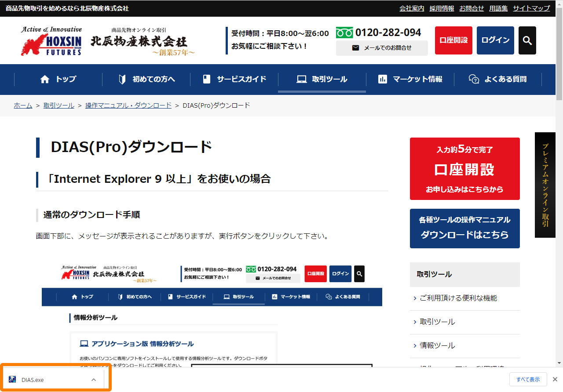Expand the 情報ツール sidebar entry
Image resolution: width=563 pixels, height=392 pixels.
[437, 345]
